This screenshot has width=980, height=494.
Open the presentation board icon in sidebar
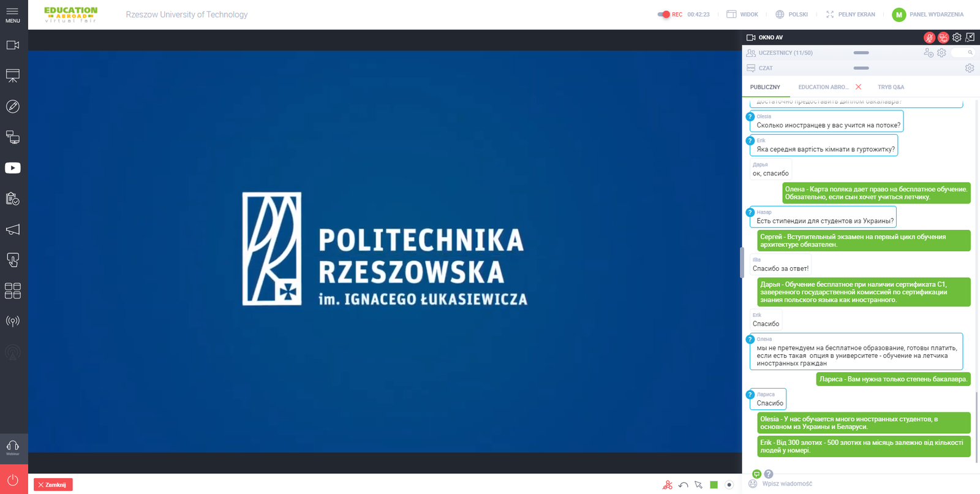[13, 75]
